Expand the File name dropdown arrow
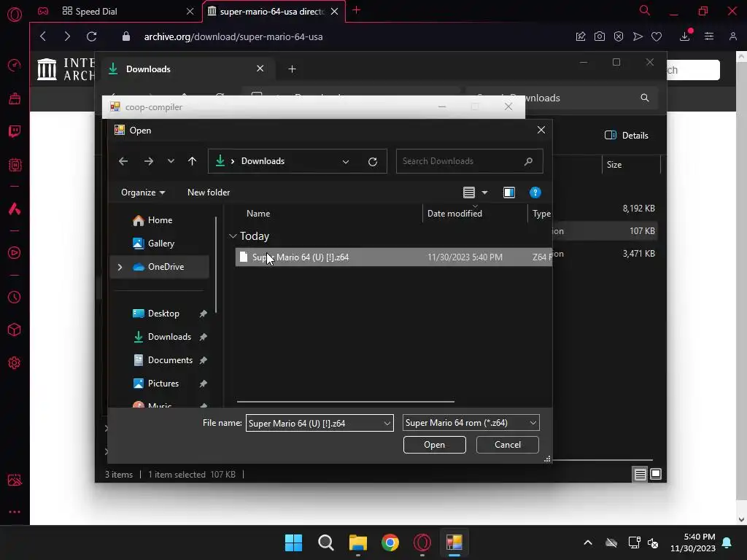 [x=387, y=423]
